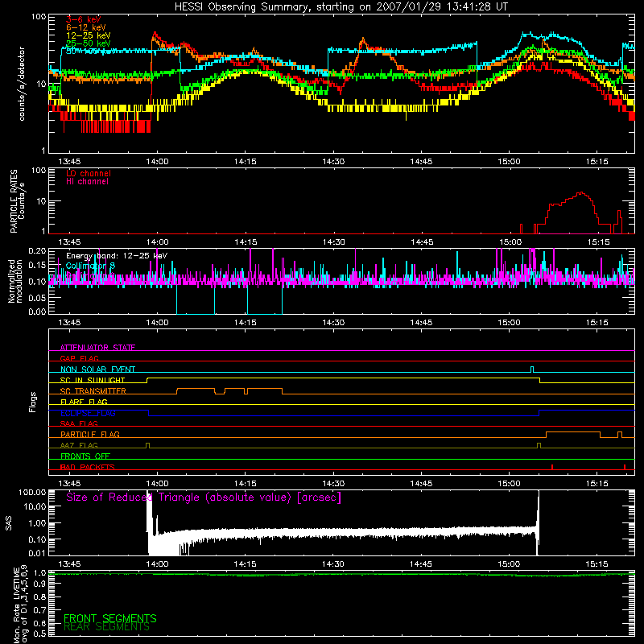Click the "0.9" y-axis value on livetime panel
The image size is (644, 644).
[x=39, y=584]
